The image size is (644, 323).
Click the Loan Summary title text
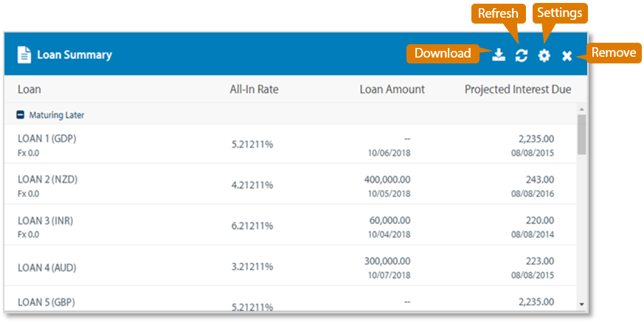tap(75, 55)
